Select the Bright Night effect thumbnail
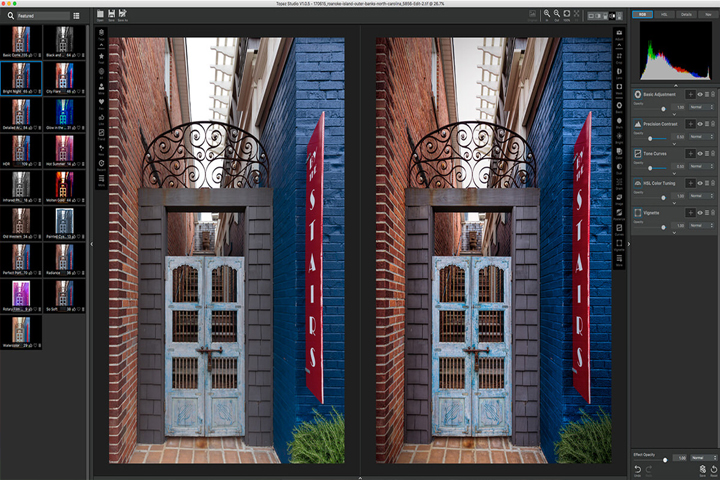 tap(21, 79)
